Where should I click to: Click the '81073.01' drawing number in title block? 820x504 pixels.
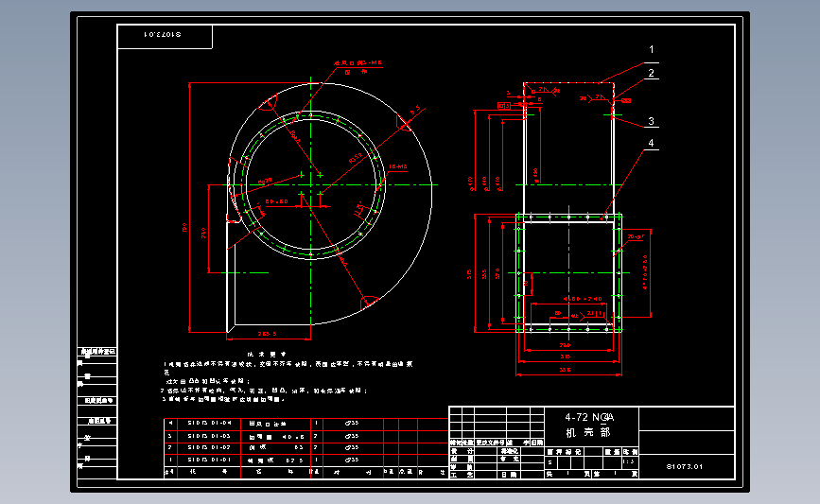pyautogui.click(x=685, y=466)
